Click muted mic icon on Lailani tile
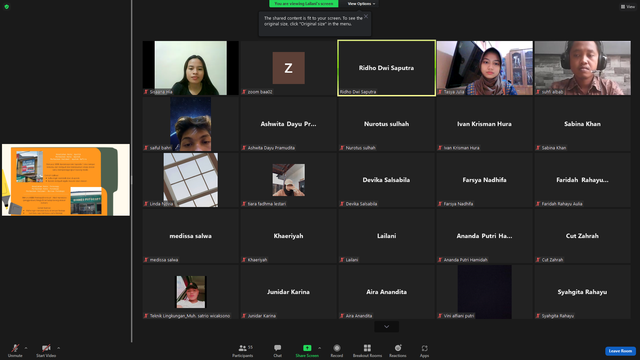640x360 pixels. (x=342, y=260)
